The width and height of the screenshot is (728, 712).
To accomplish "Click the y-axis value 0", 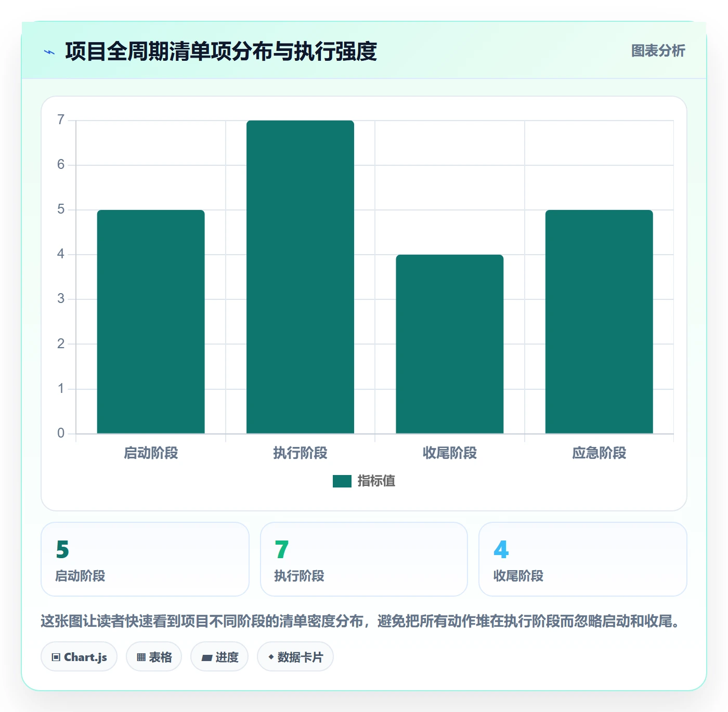I will click(x=61, y=433).
